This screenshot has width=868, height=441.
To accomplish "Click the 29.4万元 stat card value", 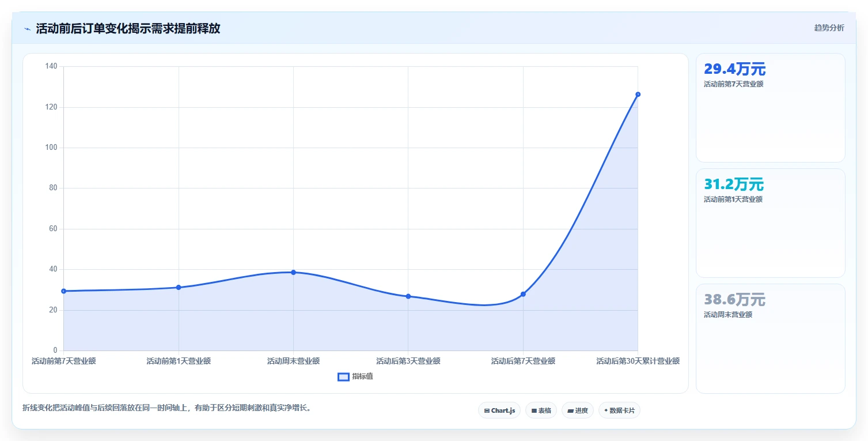I will (x=734, y=69).
